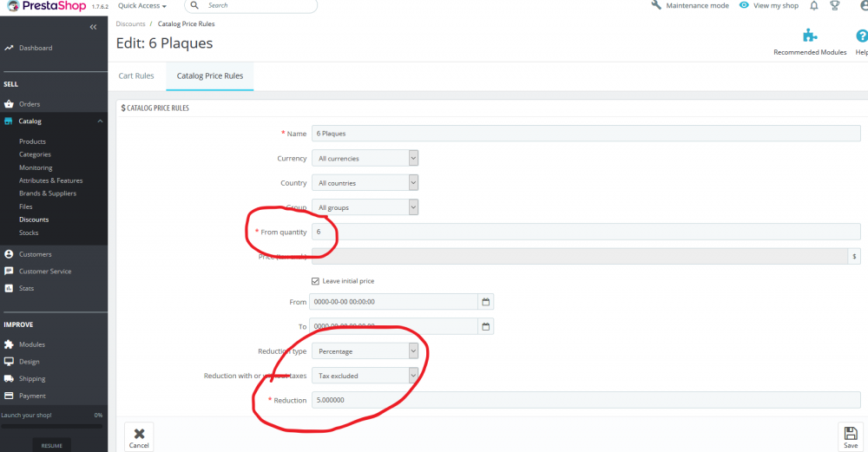Open the Quick Access dropdown
Screen dimensions: 868x452
pyautogui.click(x=142, y=5)
